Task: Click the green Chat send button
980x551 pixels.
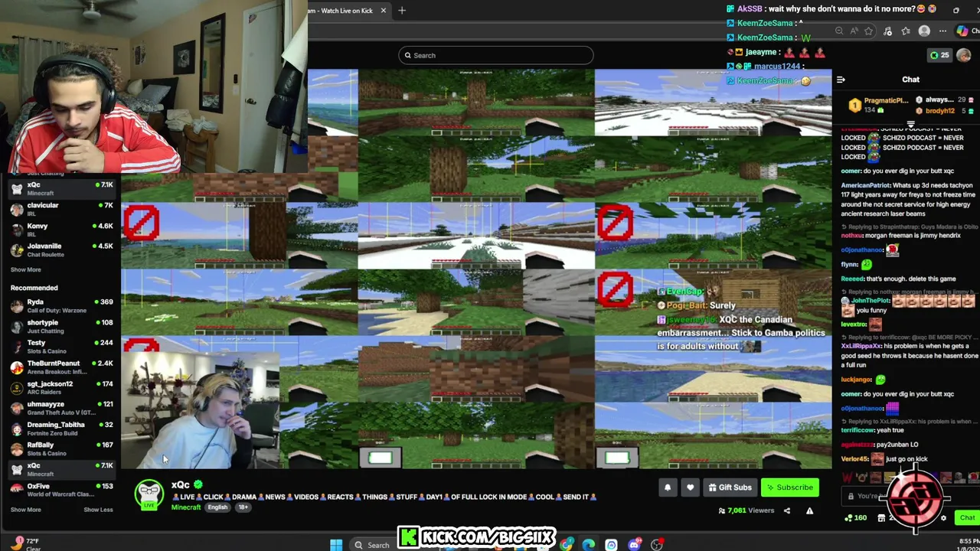Action: pos(967,518)
